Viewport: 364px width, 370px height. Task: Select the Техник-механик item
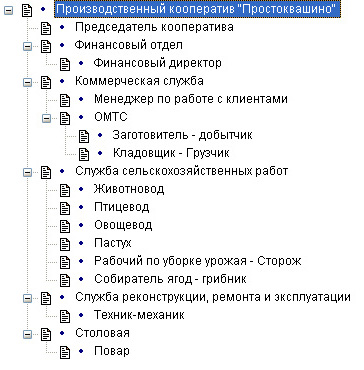point(139,315)
